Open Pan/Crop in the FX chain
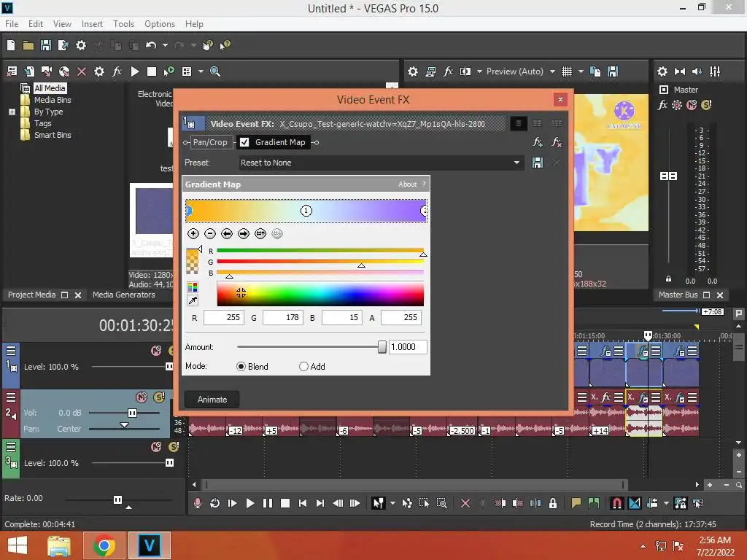The image size is (747, 560). click(x=210, y=142)
